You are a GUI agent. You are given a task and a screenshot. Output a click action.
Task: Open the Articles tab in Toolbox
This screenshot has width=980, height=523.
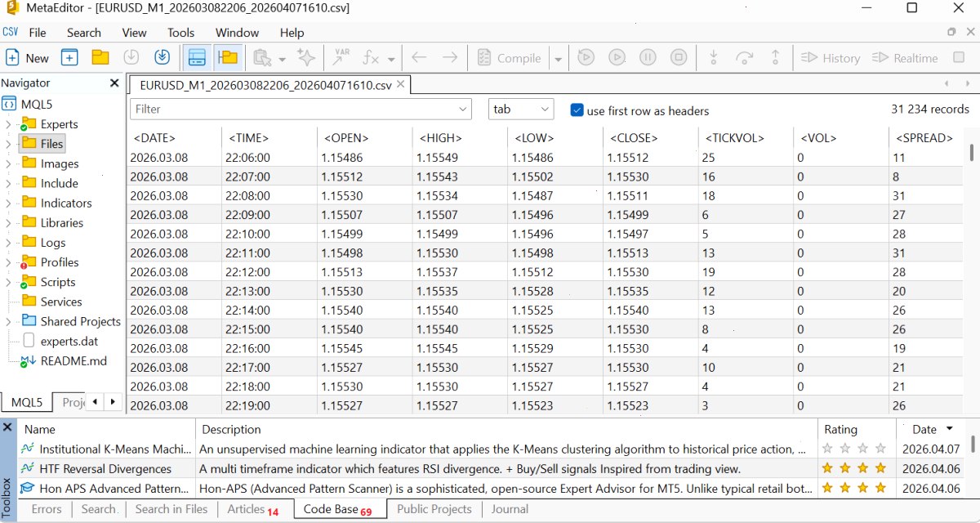[252, 509]
